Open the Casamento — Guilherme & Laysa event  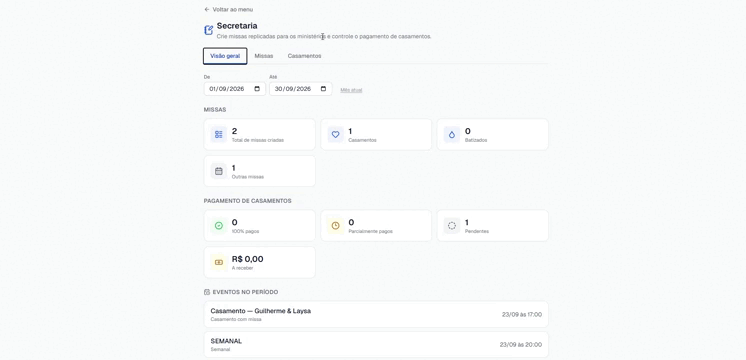pyautogui.click(x=376, y=314)
